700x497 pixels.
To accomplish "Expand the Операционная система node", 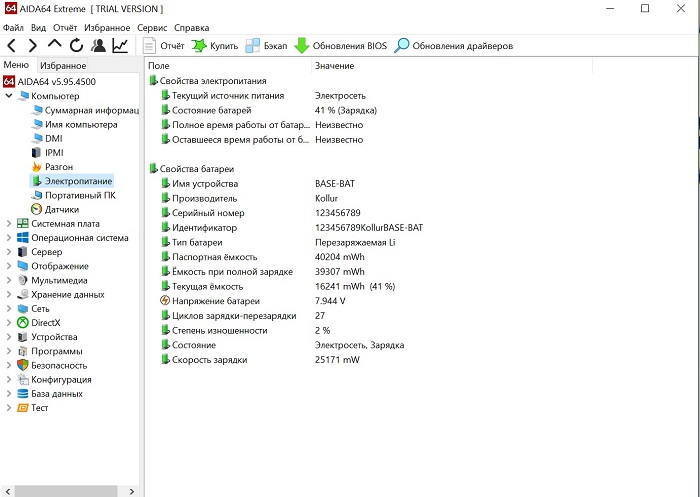I will click(x=8, y=238).
